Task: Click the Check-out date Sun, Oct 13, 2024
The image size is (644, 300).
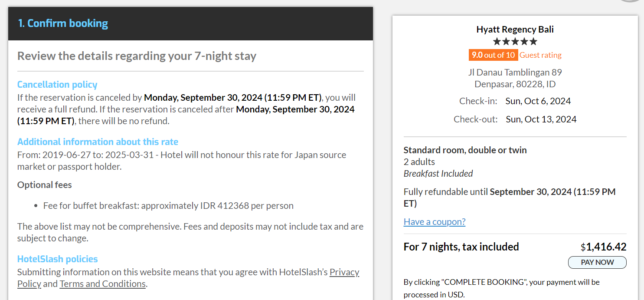Action: coord(541,119)
